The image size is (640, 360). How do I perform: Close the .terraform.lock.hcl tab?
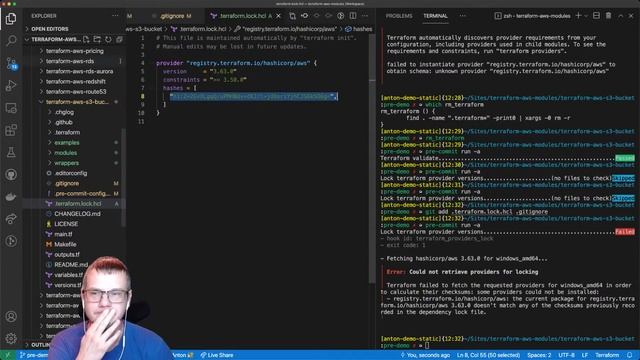(278, 16)
